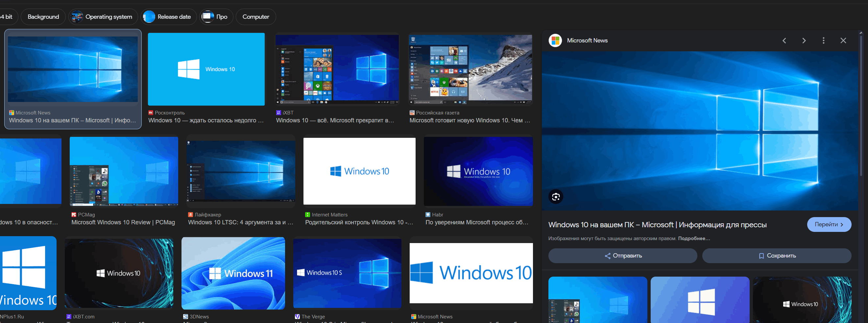Screen dimensions: 868x323
Task: Open PCMag Windows 10 Review thumbnail
Action: 124,171
